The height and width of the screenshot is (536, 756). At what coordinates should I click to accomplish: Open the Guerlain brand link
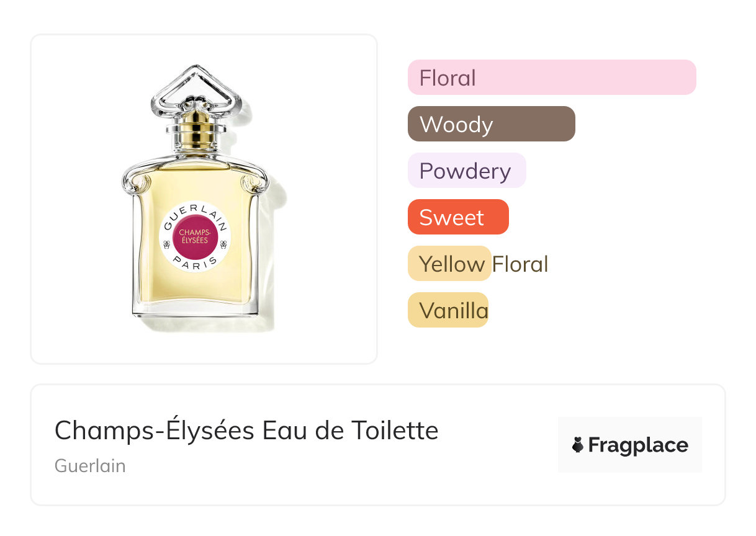pyautogui.click(x=90, y=466)
